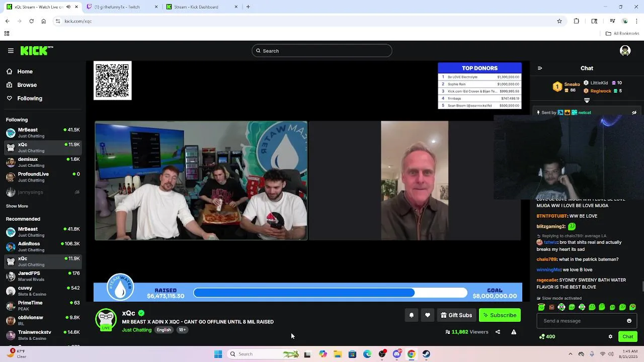
Task: Send message with the Chat button
Action: [628, 337]
